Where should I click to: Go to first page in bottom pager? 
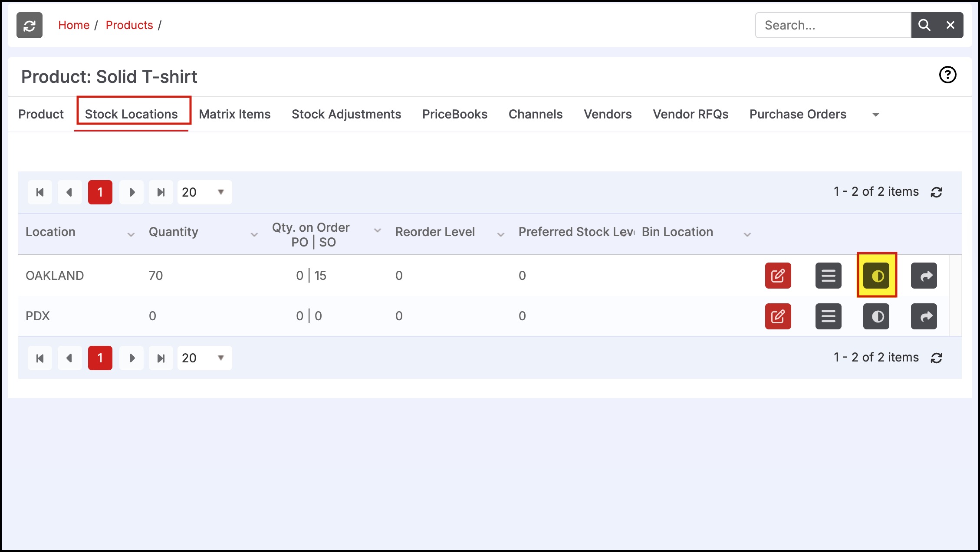coord(40,358)
